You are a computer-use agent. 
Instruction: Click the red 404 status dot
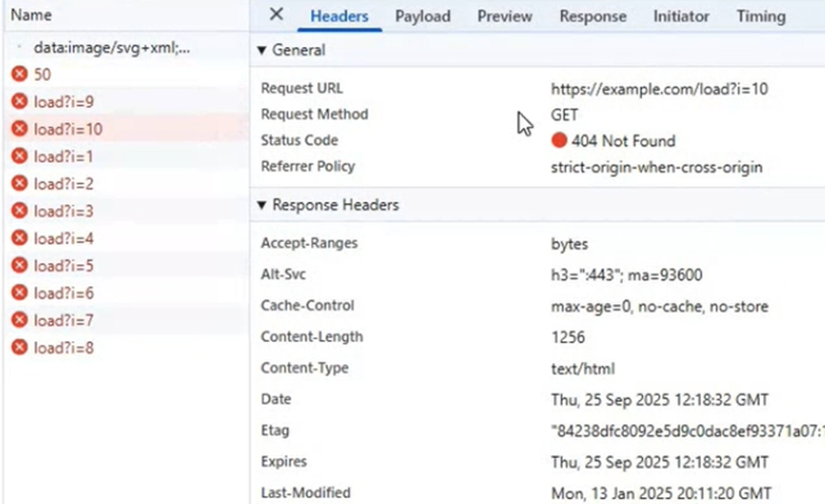click(x=559, y=141)
